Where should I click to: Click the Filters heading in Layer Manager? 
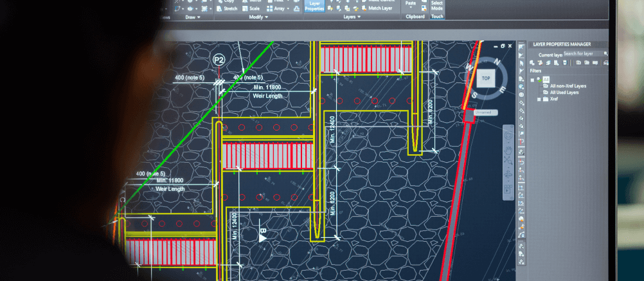[535, 71]
